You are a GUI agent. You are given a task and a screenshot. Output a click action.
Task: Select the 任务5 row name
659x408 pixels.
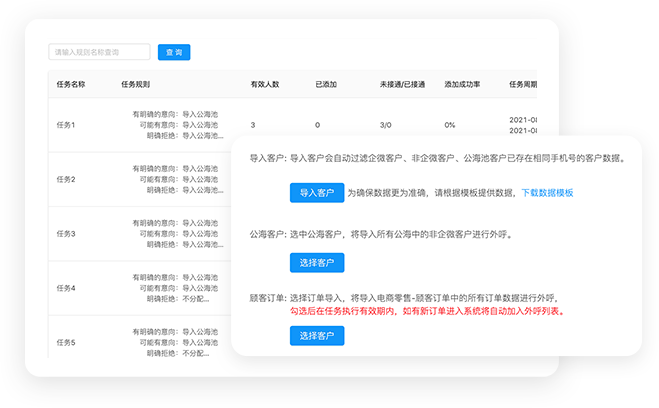[67, 343]
